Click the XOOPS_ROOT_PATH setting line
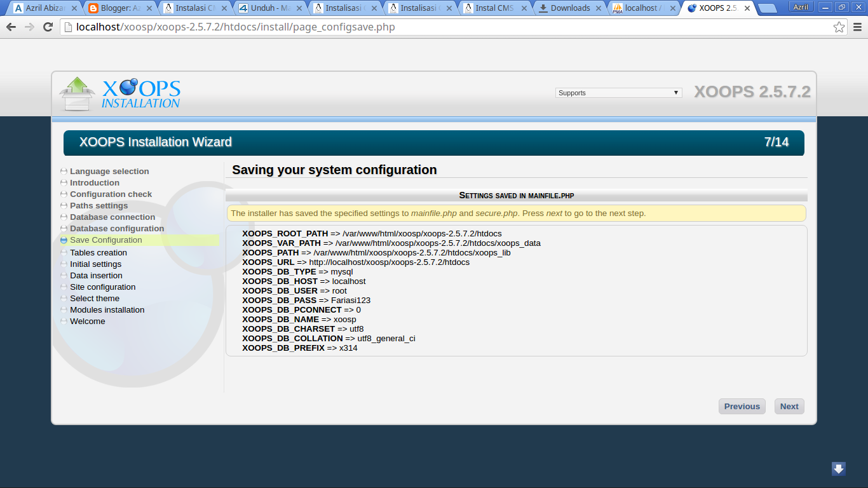Viewport: 868px width, 488px height. (x=372, y=234)
